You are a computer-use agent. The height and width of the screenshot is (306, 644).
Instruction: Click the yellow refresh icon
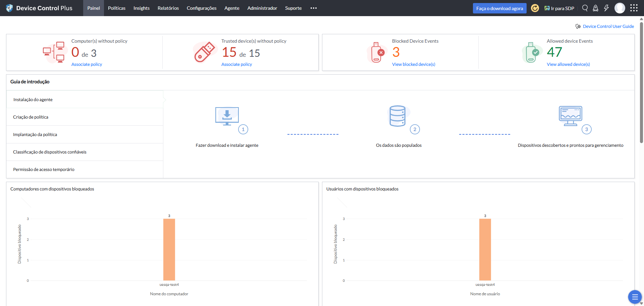535,8
